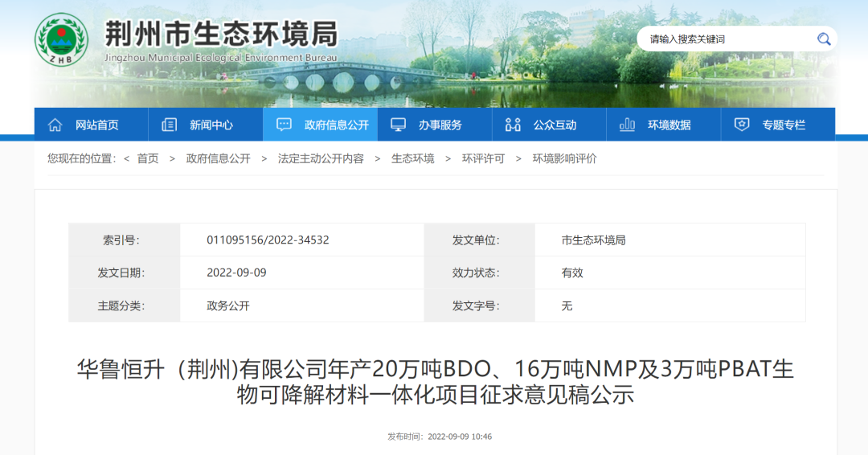Open 法定主动公开内容 breadcrumb link
The image size is (868, 455).
[321, 159]
